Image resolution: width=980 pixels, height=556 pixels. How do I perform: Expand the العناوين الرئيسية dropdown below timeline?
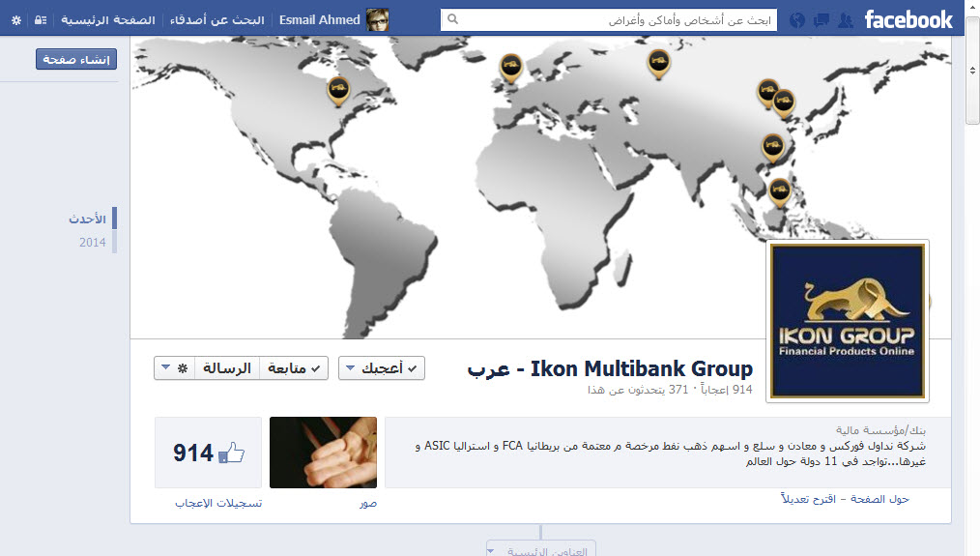coord(540,550)
